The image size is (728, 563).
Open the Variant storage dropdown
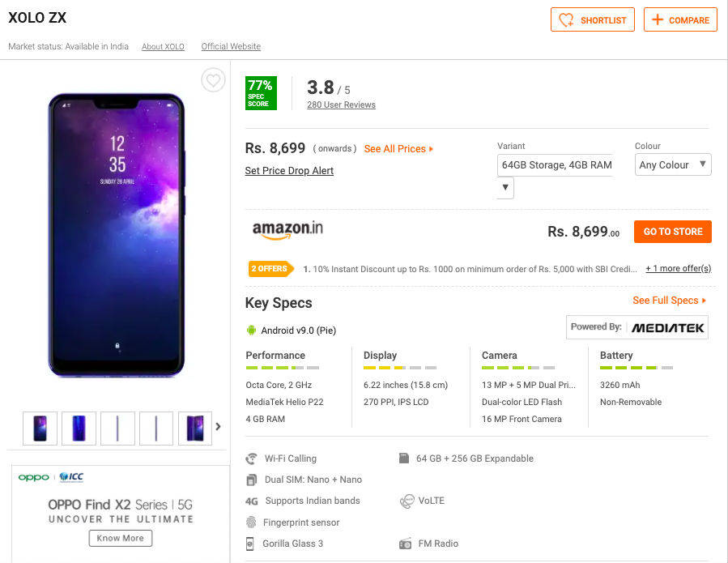(506, 187)
